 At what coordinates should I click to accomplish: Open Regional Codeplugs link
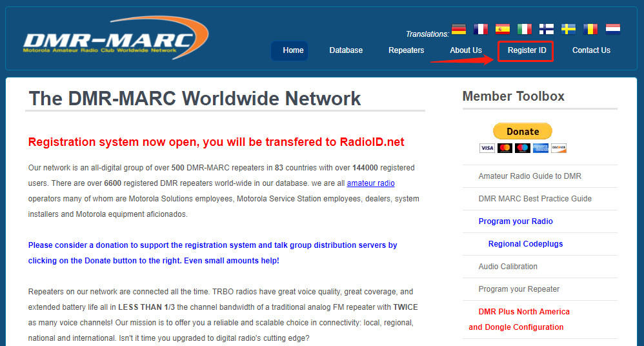pos(525,244)
